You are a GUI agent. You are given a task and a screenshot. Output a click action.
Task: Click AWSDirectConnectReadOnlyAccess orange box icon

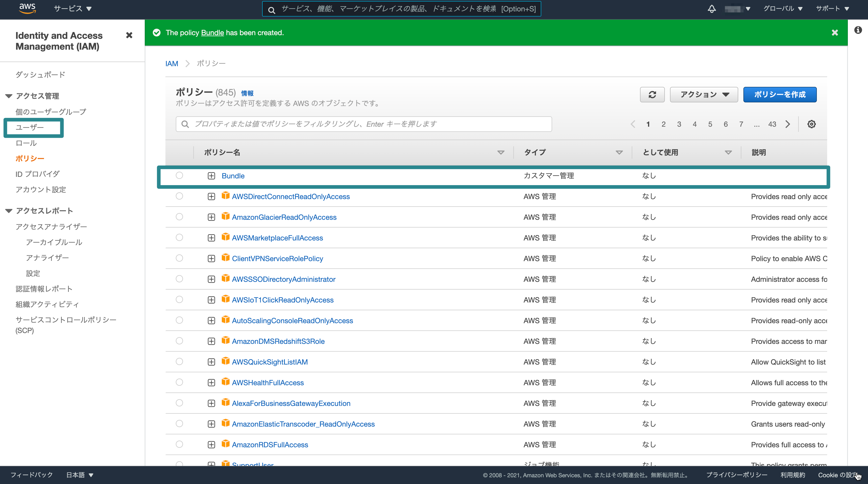pyautogui.click(x=225, y=196)
